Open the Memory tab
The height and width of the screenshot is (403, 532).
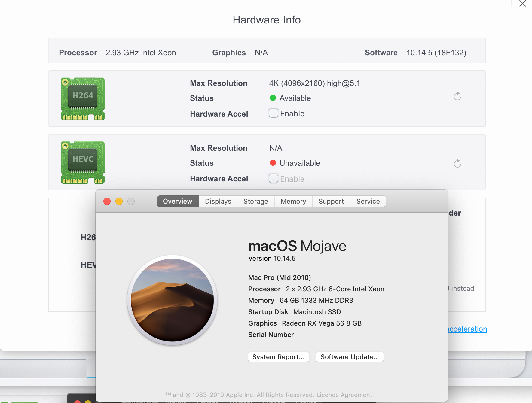(x=293, y=201)
